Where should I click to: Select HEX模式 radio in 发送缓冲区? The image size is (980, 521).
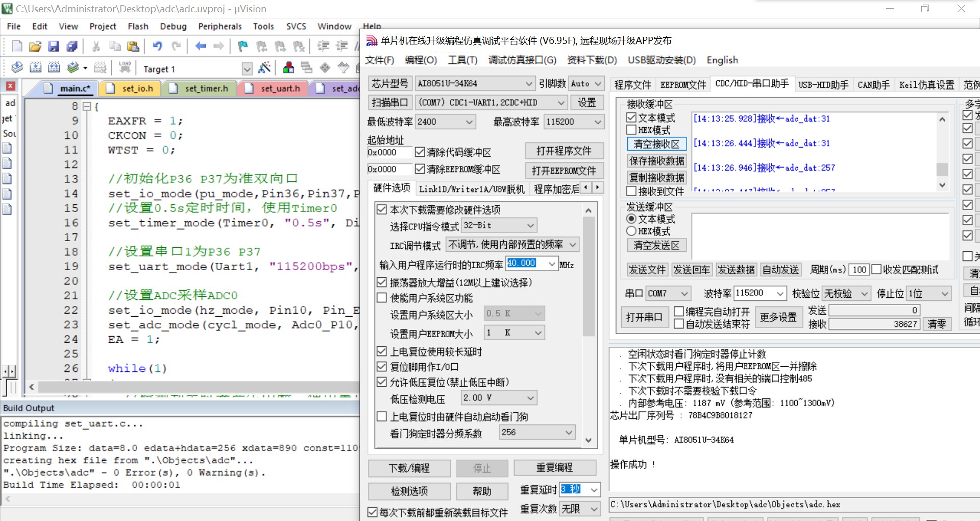pos(631,231)
